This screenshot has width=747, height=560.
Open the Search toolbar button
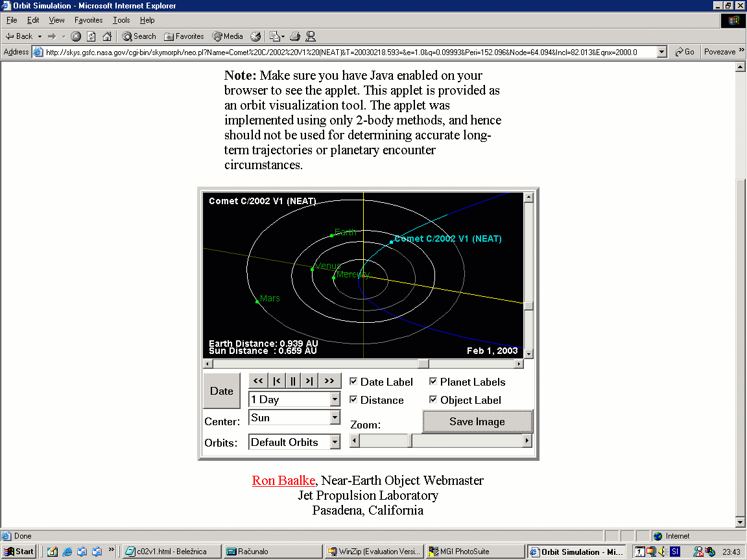139,36
